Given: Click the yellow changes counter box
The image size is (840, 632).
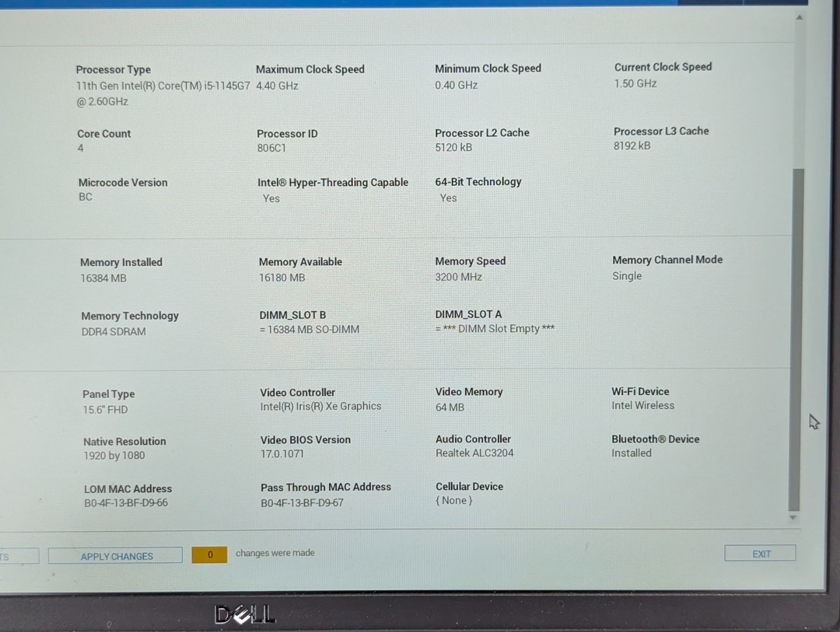Looking at the screenshot, I should coord(210,555).
